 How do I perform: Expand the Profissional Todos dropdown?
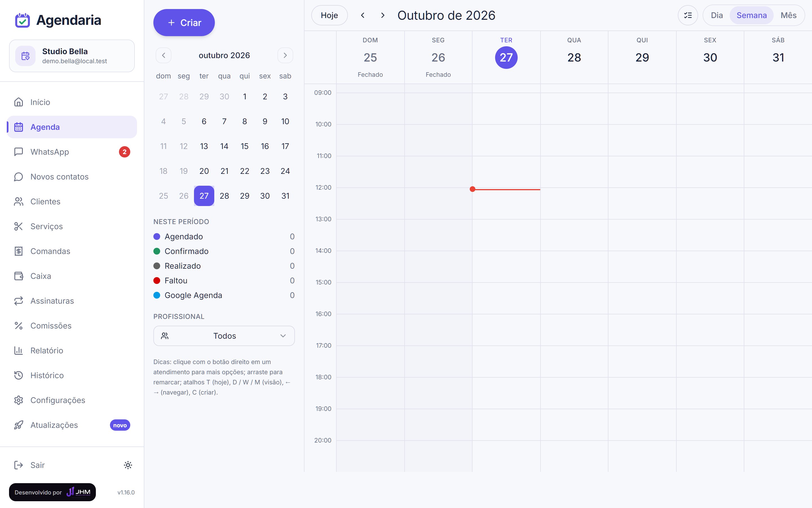click(224, 336)
